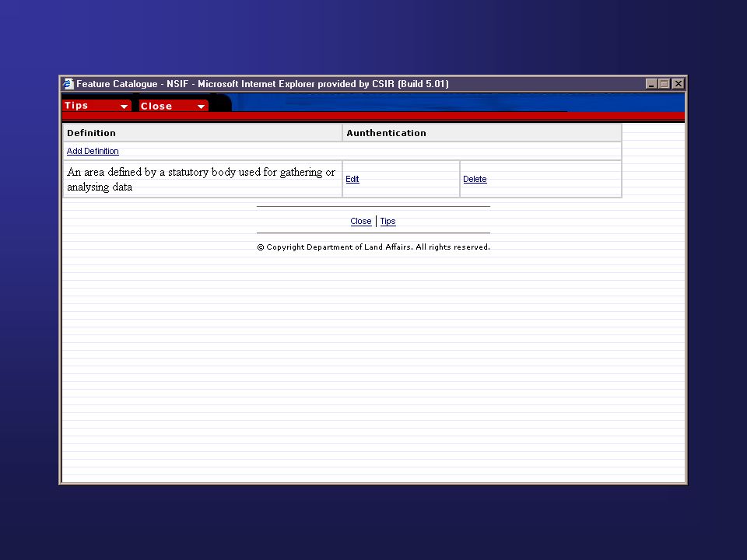Click the Edit link for the definition

pyautogui.click(x=352, y=179)
